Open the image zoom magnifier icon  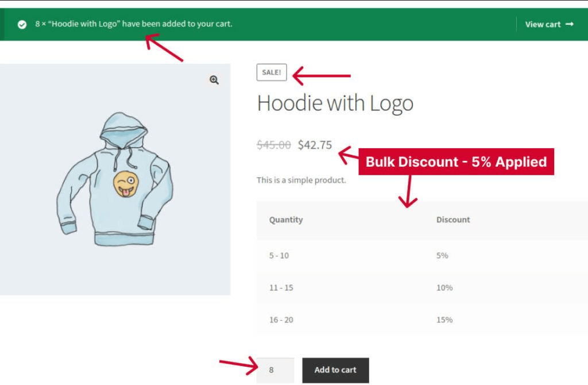click(x=214, y=80)
